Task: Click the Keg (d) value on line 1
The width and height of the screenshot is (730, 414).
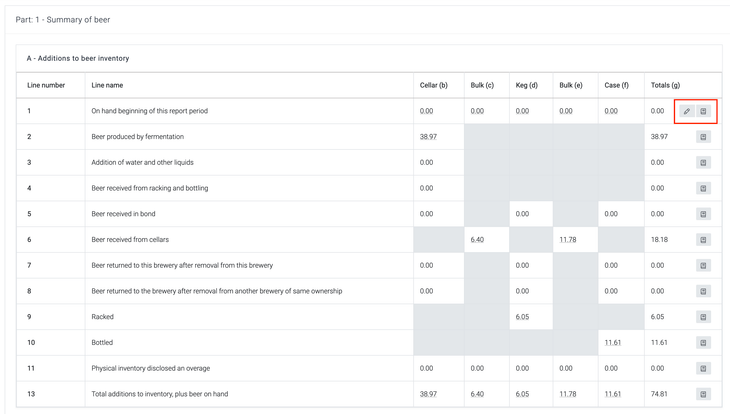Action: point(522,111)
